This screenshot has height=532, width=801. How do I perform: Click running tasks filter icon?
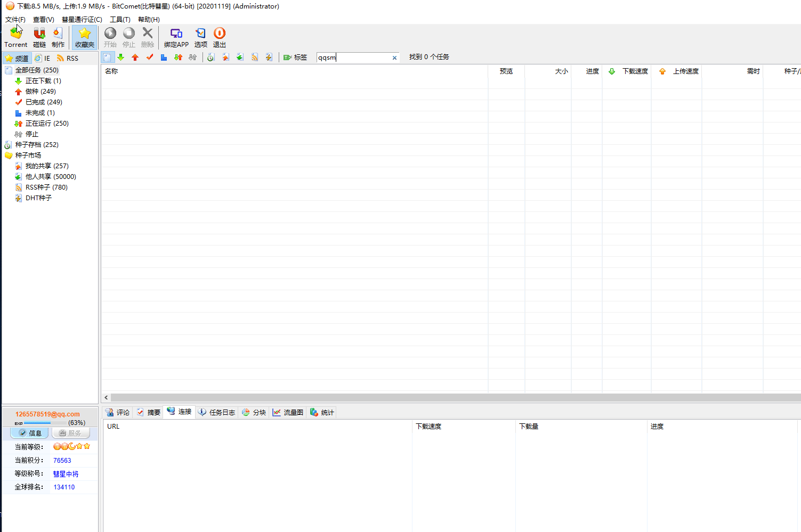179,57
